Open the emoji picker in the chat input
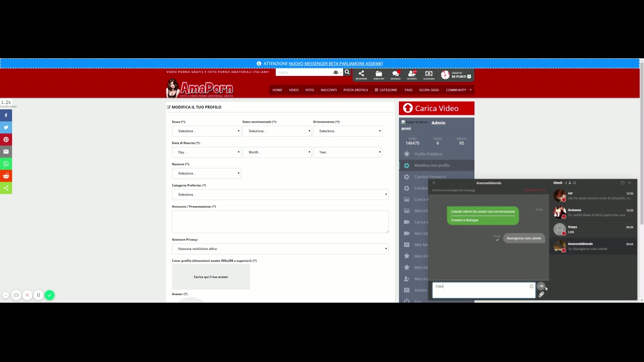The height and width of the screenshot is (362, 644). point(531,286)
